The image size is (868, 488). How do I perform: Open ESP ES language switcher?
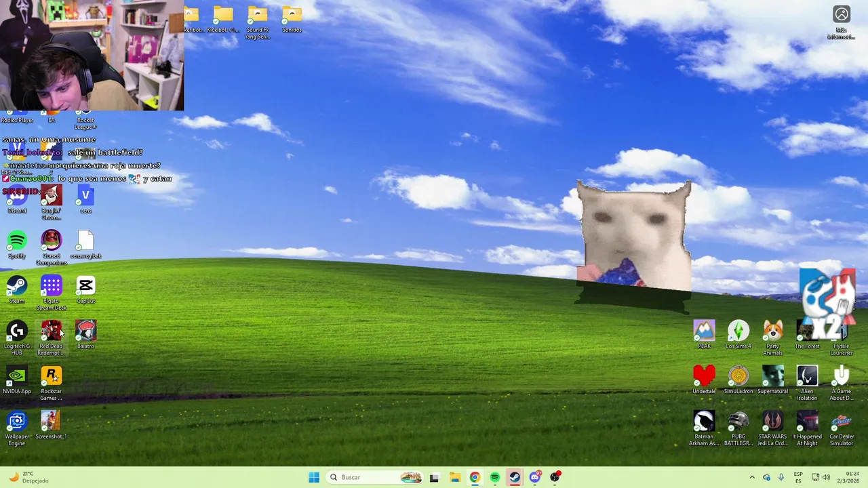798,477
